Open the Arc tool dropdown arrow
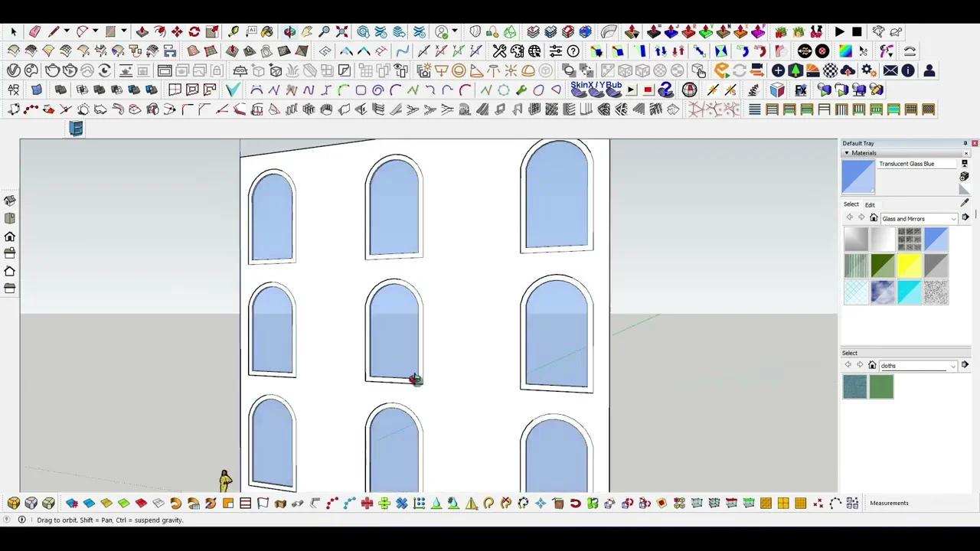 coord(95,31)
